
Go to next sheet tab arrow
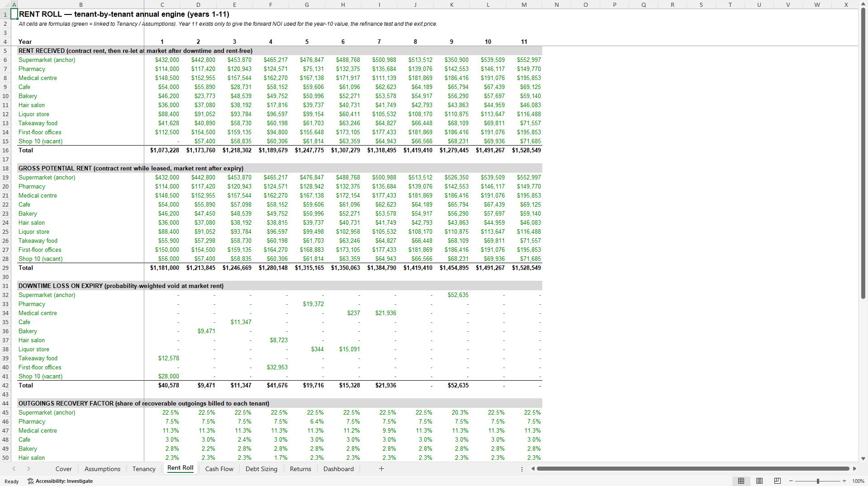click(28, 469)
